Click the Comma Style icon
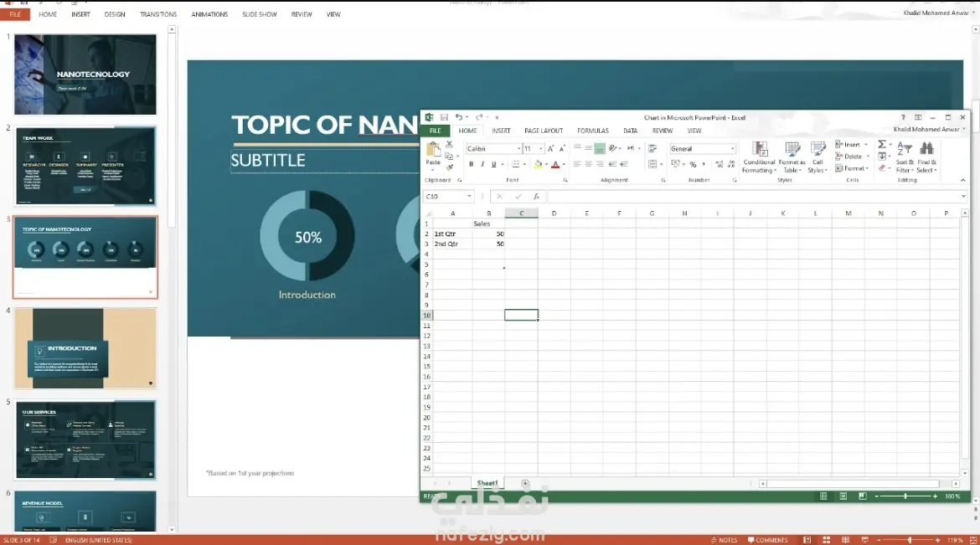This screenshot has height=545, width=980. [704, 164]
